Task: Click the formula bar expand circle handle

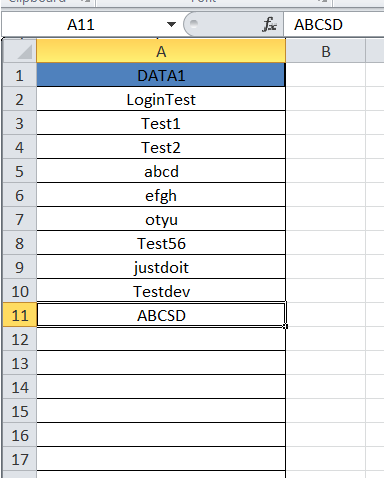Action: click(x=193, y=23)
